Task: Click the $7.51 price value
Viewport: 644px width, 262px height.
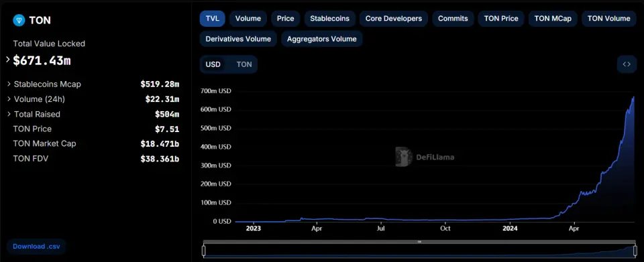Action: point(167,129)
